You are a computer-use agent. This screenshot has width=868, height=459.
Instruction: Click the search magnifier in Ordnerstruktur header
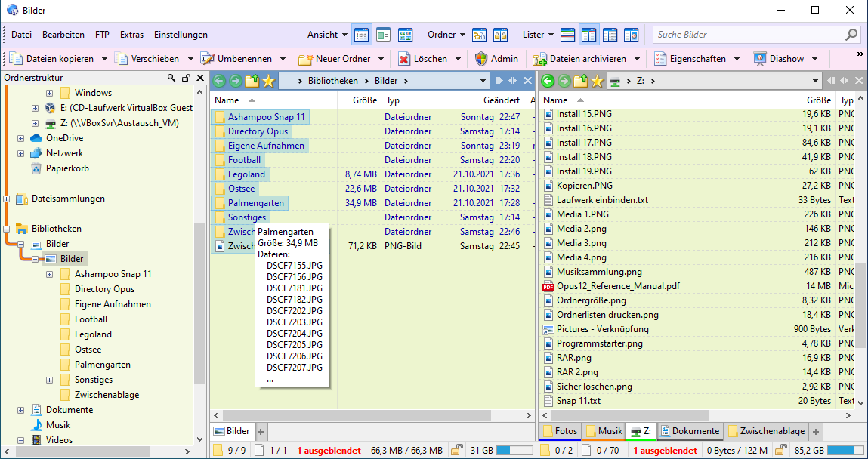[x=171, y=78]
